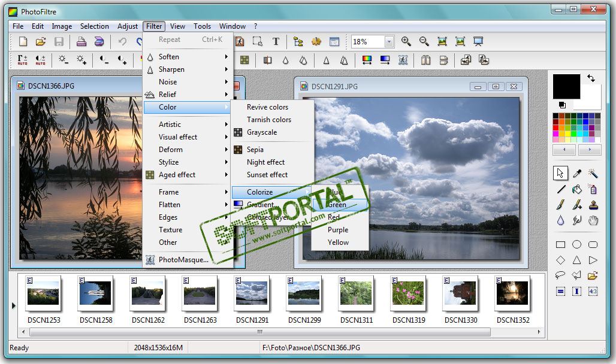Viewport: 616px width, 364px height.
Task: Choose Sepia from Color submenu
Action: pyautogui.click(x=273, y=150)
